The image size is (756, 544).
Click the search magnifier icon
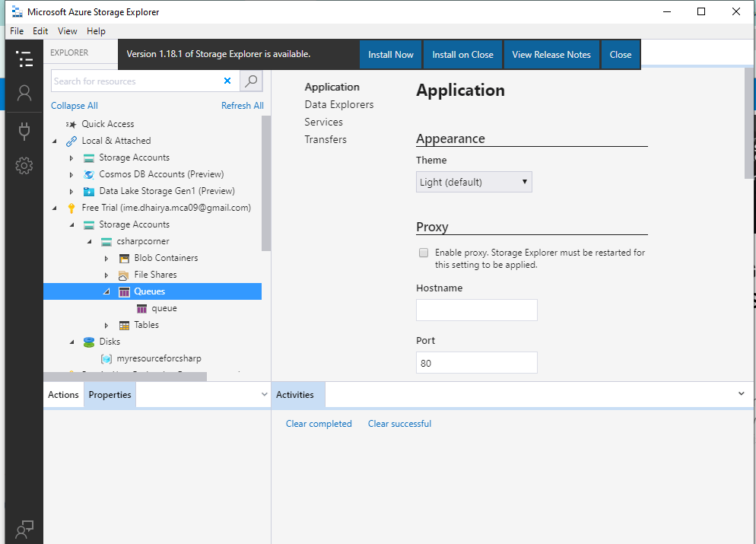coord(251,81)
